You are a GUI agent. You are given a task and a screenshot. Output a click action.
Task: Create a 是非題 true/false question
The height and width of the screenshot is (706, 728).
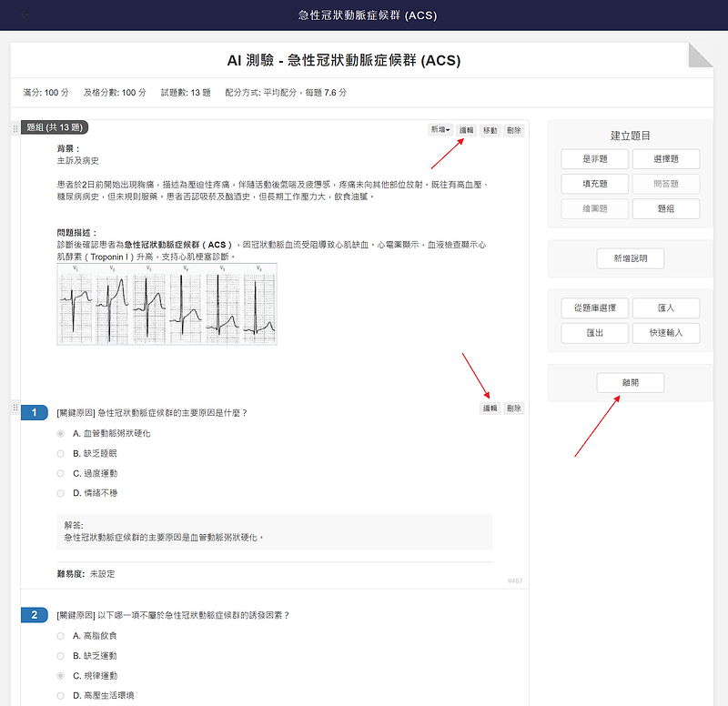point(596,158)
